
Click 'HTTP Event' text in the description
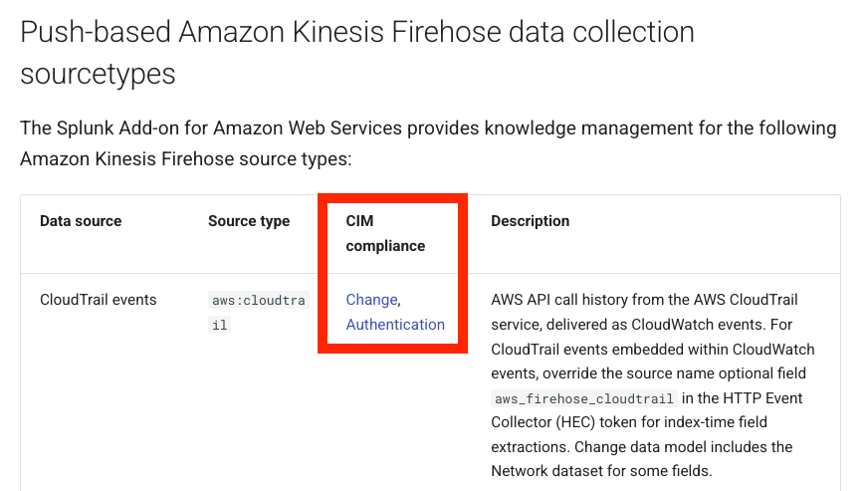pos(767,398)
